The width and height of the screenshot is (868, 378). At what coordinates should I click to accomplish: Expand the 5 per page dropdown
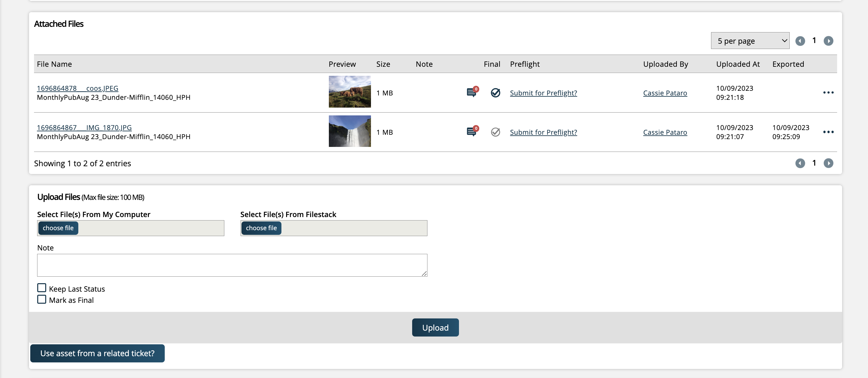[x=750, y=41]
